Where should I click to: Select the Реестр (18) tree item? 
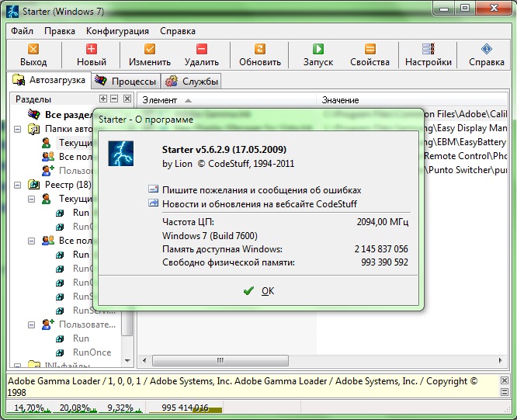(x=68, y=185)
